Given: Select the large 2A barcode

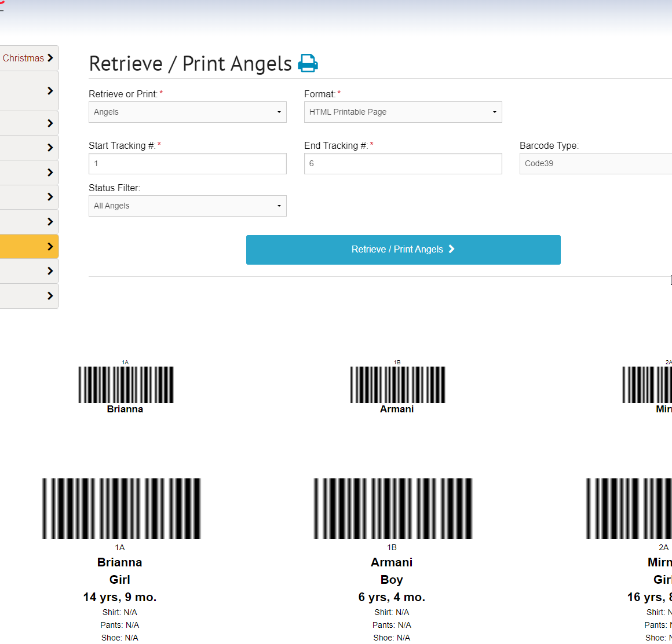Looking at the screenshot, I should tap(629, 508).
